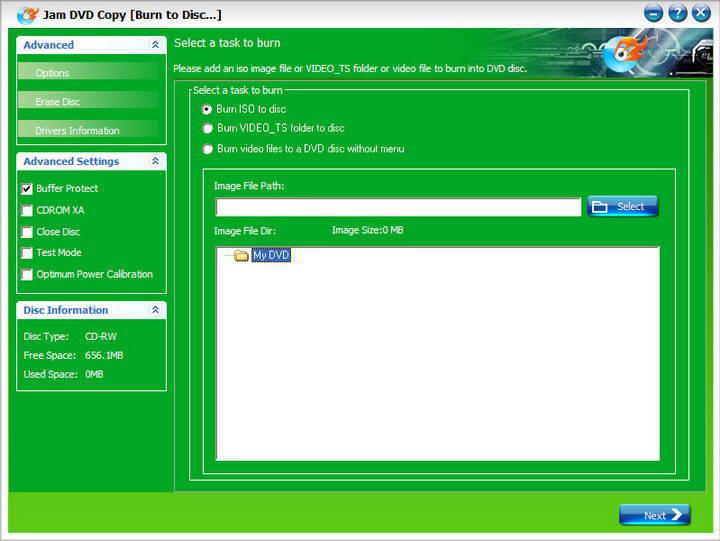Open Drivers Information

click(x=88, y=130)
